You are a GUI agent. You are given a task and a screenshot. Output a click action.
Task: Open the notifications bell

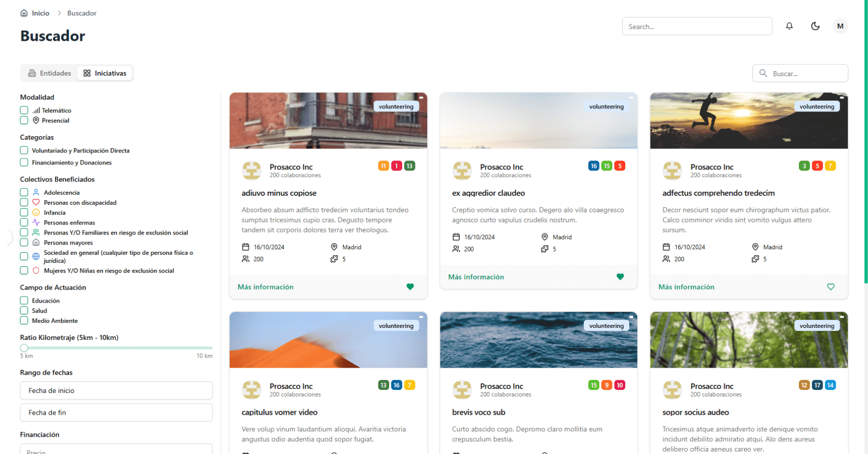[x=789, y=26]
